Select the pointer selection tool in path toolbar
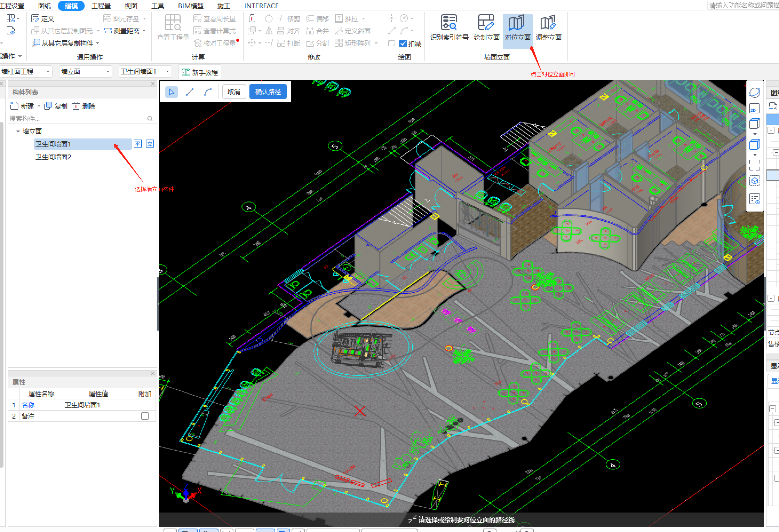Screen dimensions: 779x532 (x=172, y=92)
